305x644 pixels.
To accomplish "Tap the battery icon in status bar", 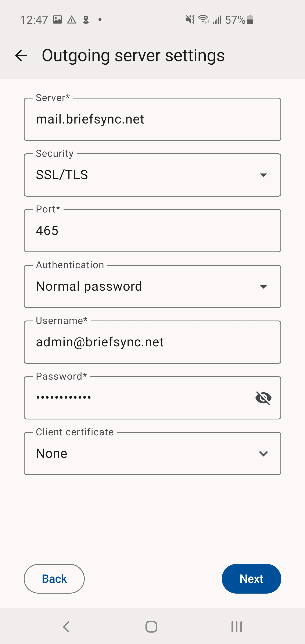I will click(250, 19).
